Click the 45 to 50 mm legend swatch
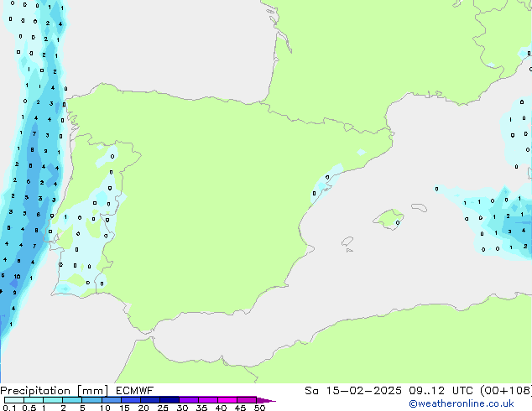 pos(247,400)
